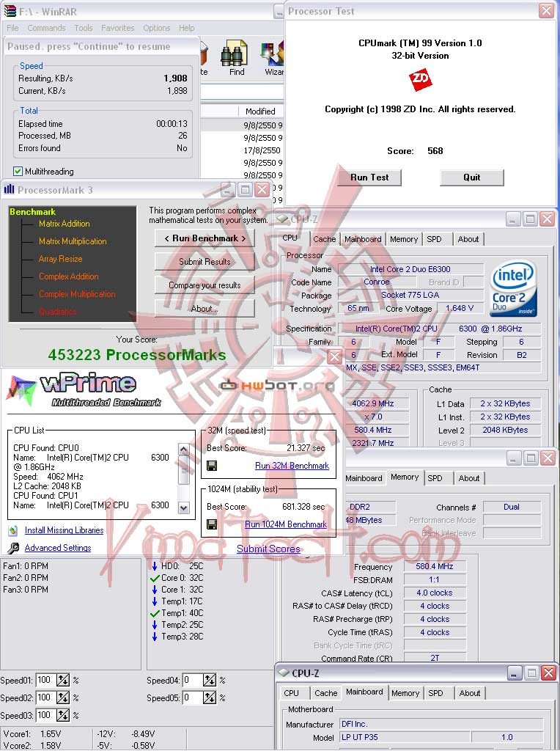Click the Wizard toolbar icon in WinRAR
Screen dimensions: 560x751
tap(273, 54)
